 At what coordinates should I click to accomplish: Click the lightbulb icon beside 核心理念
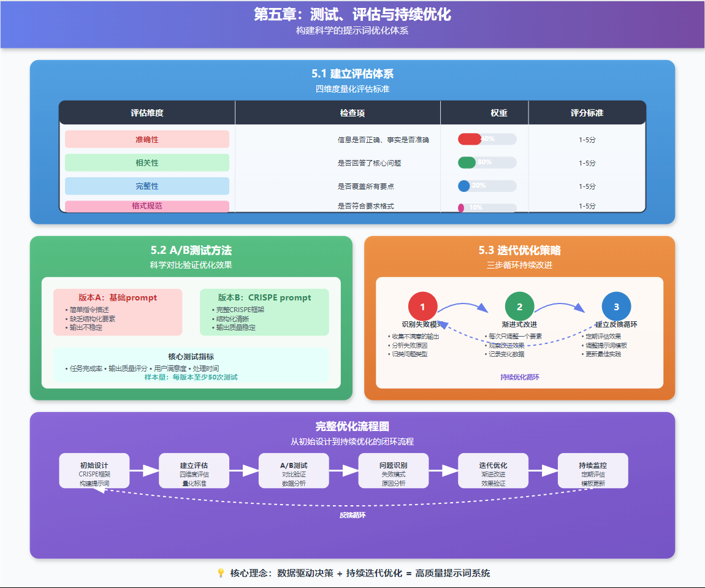click(221, 573)
